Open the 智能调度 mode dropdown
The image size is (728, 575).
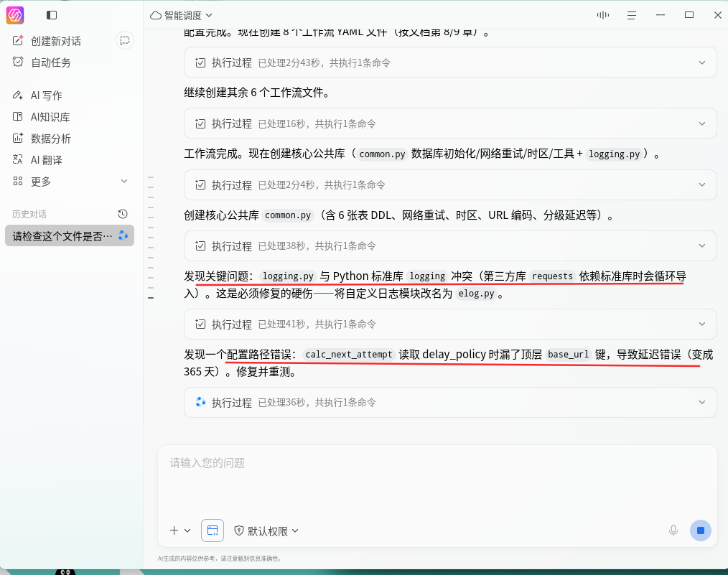181,15
